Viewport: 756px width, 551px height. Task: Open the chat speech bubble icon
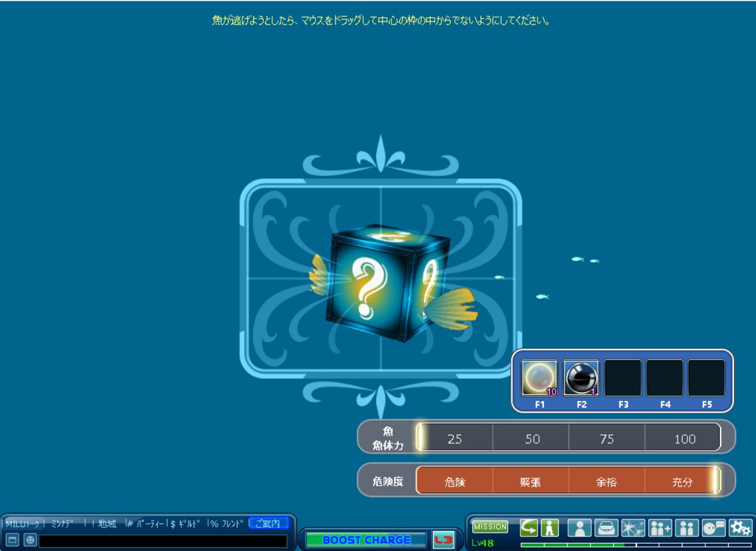pos(713,527)
